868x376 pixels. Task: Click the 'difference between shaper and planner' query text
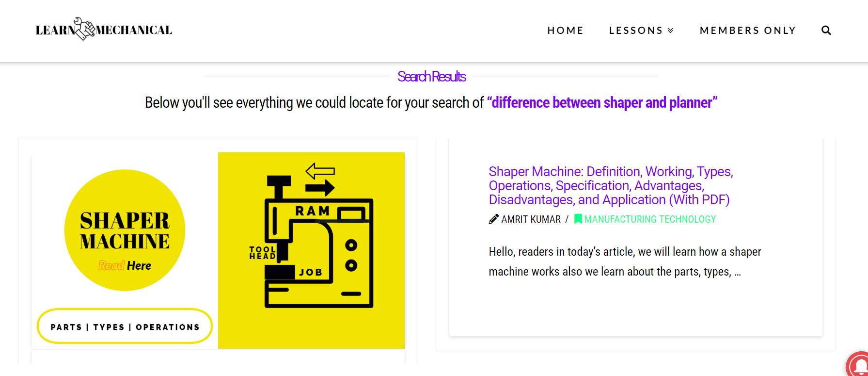602,103
